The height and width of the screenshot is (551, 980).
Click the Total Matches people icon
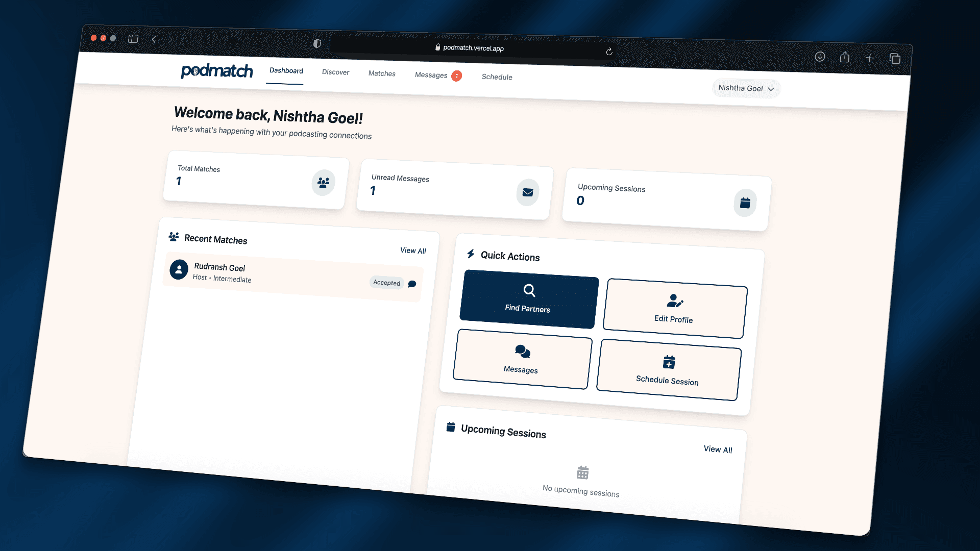click(323, 182)
